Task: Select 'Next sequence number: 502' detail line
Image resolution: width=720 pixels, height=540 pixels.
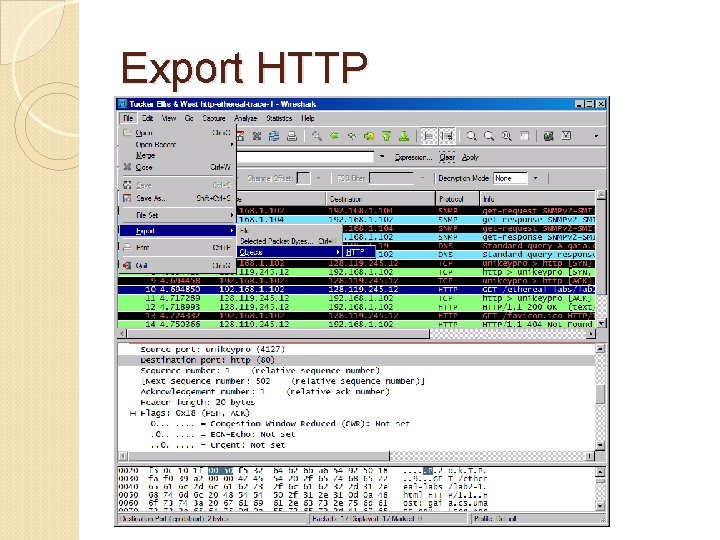Action: (357, 381)
